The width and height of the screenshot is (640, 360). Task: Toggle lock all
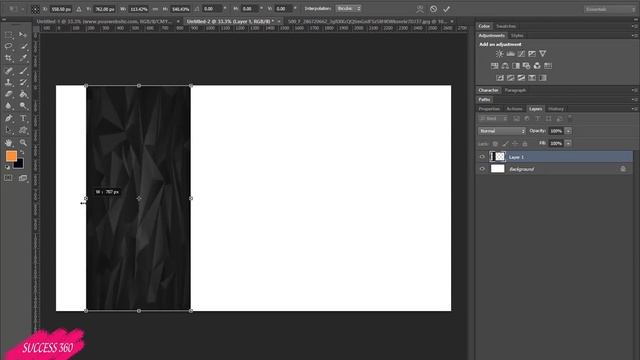tap(525, 144)
